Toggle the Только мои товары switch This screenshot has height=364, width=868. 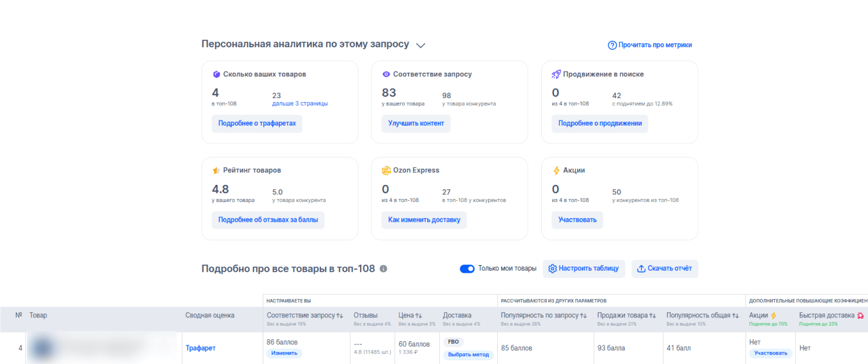tap(467, 268)
